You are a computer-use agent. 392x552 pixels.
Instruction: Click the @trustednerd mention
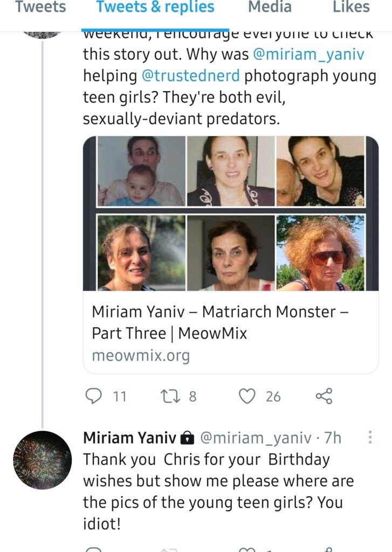click(190, 75)
